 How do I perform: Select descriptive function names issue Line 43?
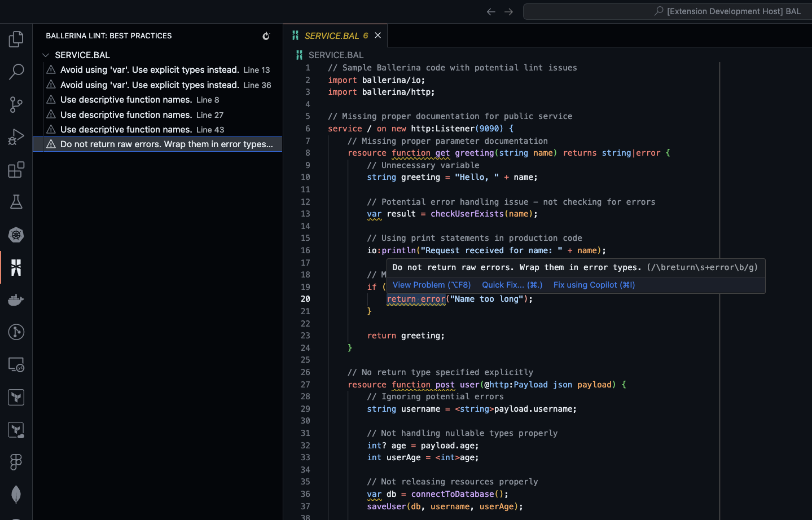(x=157, y=129)
